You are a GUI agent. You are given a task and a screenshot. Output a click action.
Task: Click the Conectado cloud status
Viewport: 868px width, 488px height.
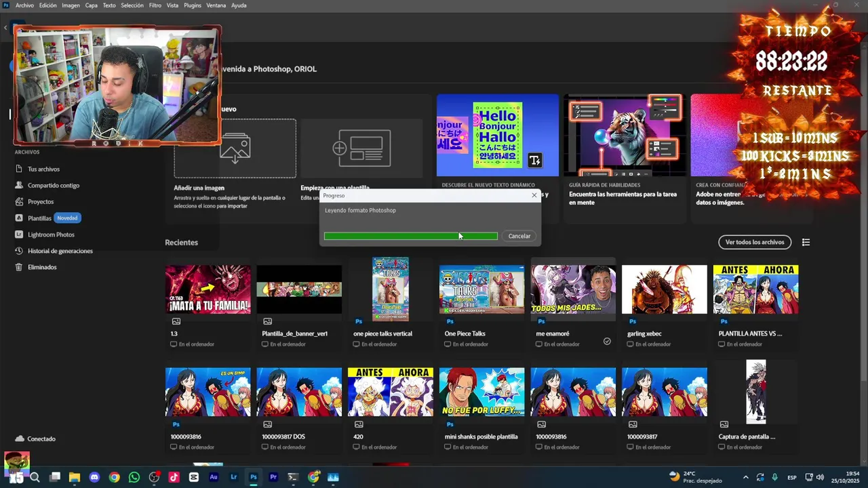click(35, 439)
